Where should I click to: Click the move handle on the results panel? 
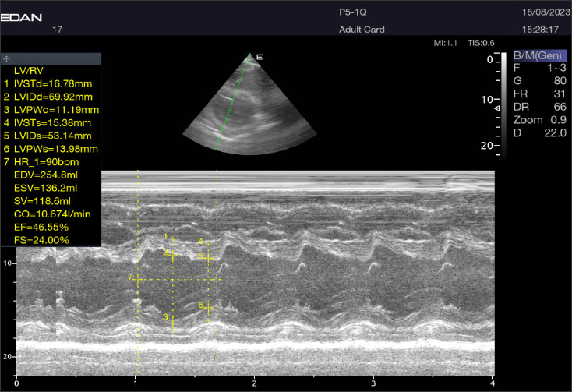7,59
